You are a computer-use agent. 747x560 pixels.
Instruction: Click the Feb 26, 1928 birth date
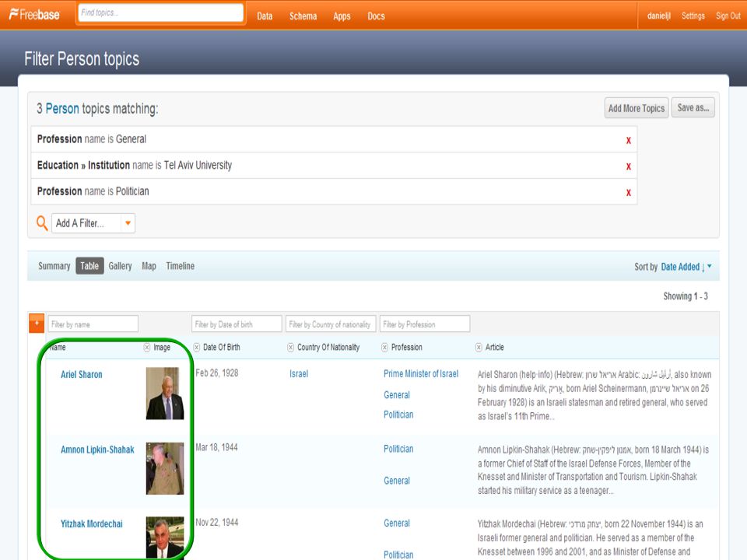click(217, 373)
